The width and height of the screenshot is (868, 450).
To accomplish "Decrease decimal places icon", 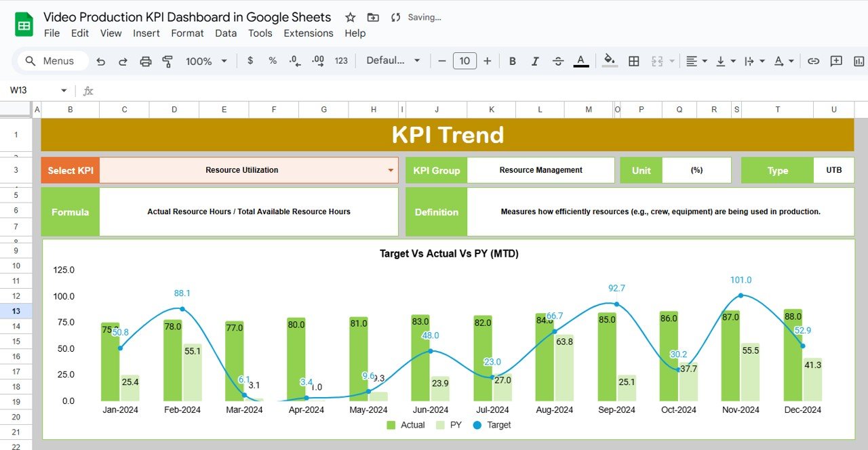I will coord(295,61).
